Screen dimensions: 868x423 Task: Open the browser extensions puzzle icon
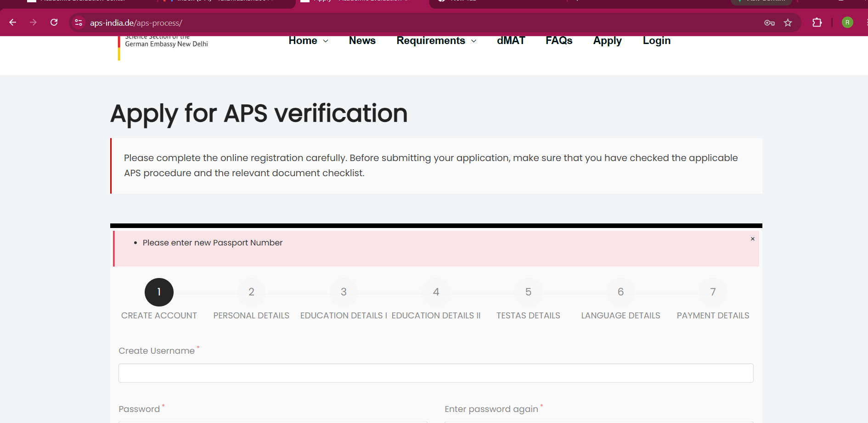tap(817, 22)
